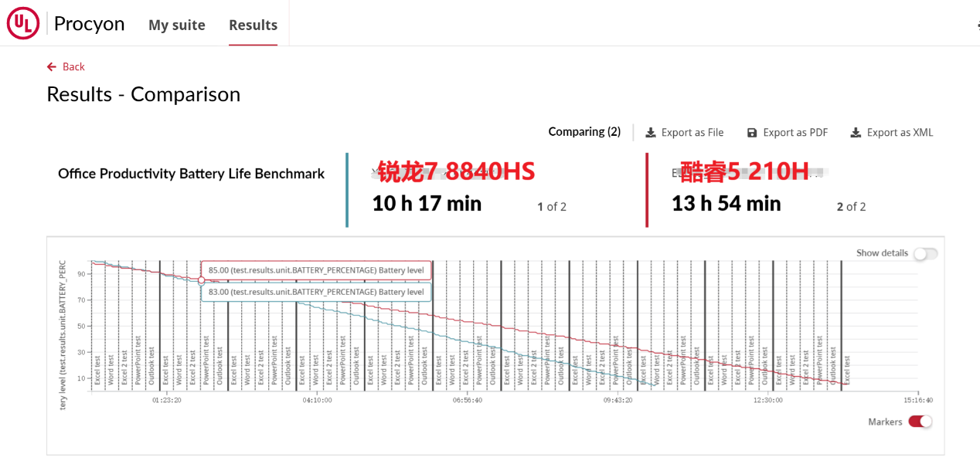Click the Export as XML download icon
This screenshot has width=980, height=464.
tap(856, 133)
